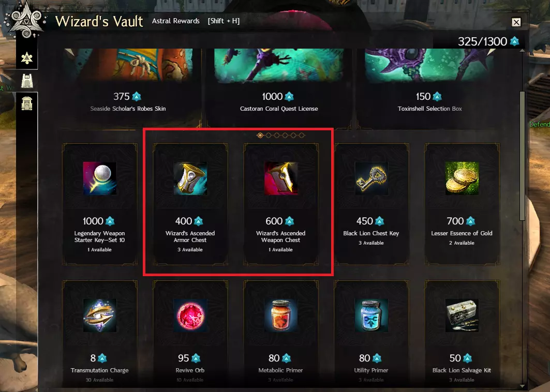Click the Lesser Essence of Gold coins icon
The image size is (550, 392).
[x=462, y=178]
